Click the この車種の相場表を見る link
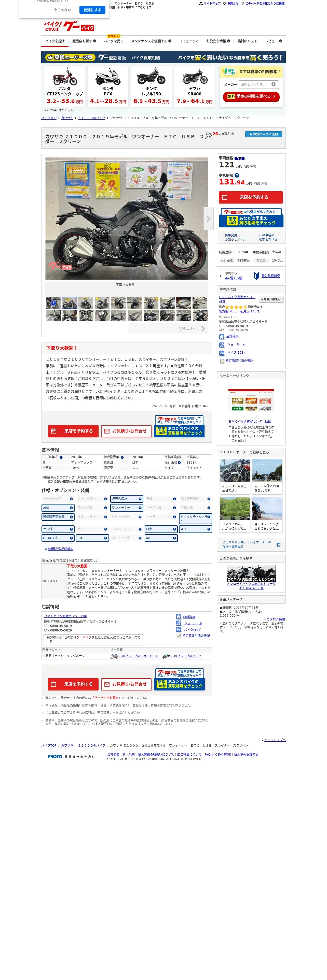 point(268,237)
